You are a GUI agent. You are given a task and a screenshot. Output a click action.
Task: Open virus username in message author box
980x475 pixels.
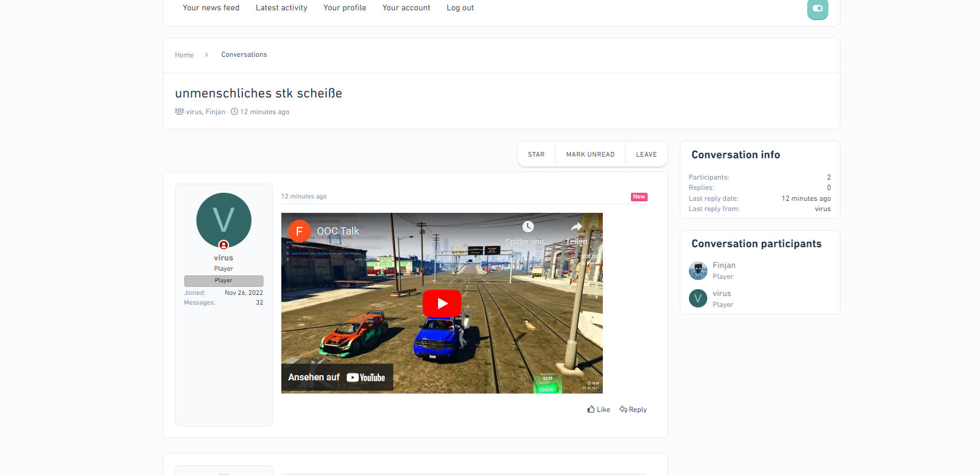[223, 258]
